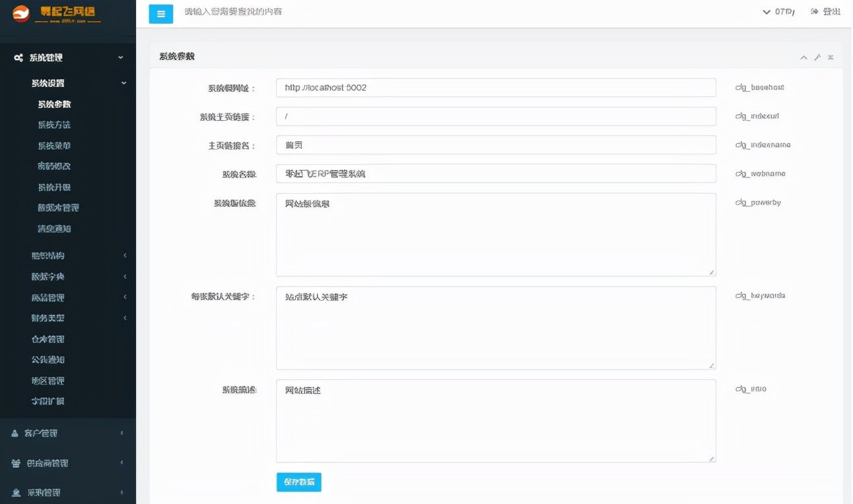Screen dimensions: 853x504
Task: Click the cfg_keywords label text
Action: coord(761,296)
